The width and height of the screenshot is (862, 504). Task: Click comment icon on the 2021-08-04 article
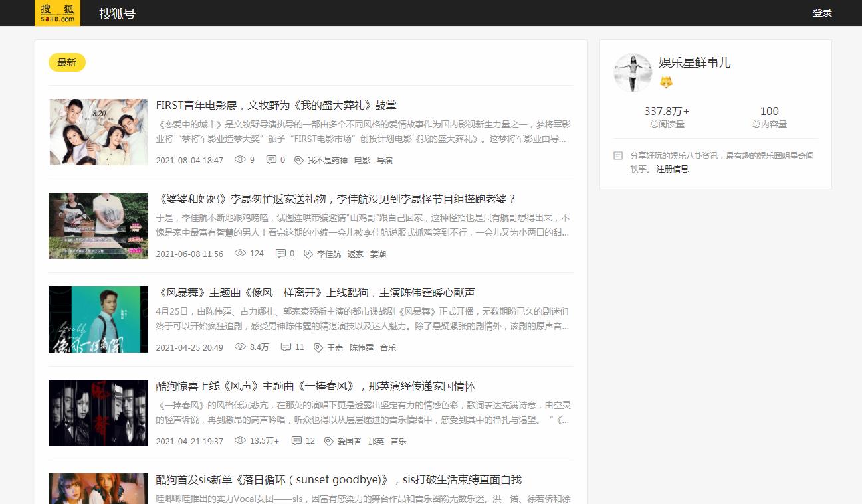point(271,160)
